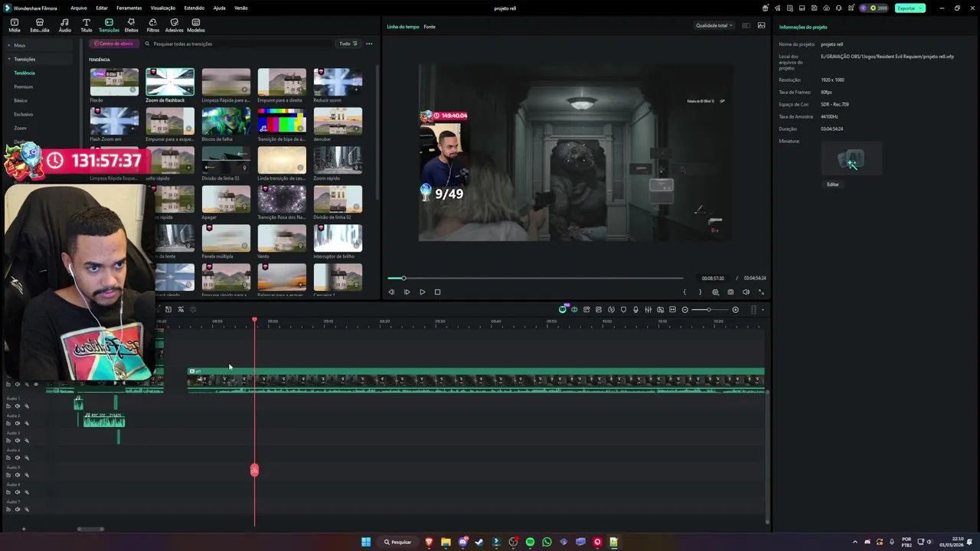Click the voiceover microphone icon
This screenshot has width=980, height=551.
[635, 309]
